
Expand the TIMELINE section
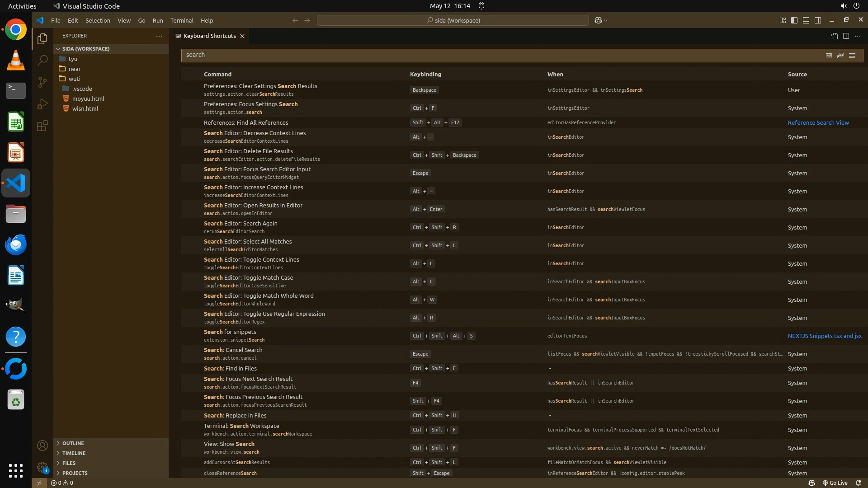click(74, 453)
